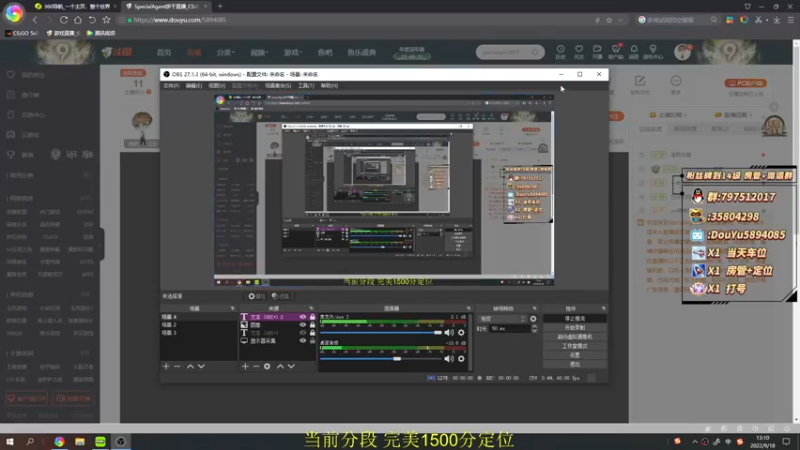Open OBS 设置 settings button
Image resolution: width=800 pixels, height=450 pixels.
[x=574, y=355]
